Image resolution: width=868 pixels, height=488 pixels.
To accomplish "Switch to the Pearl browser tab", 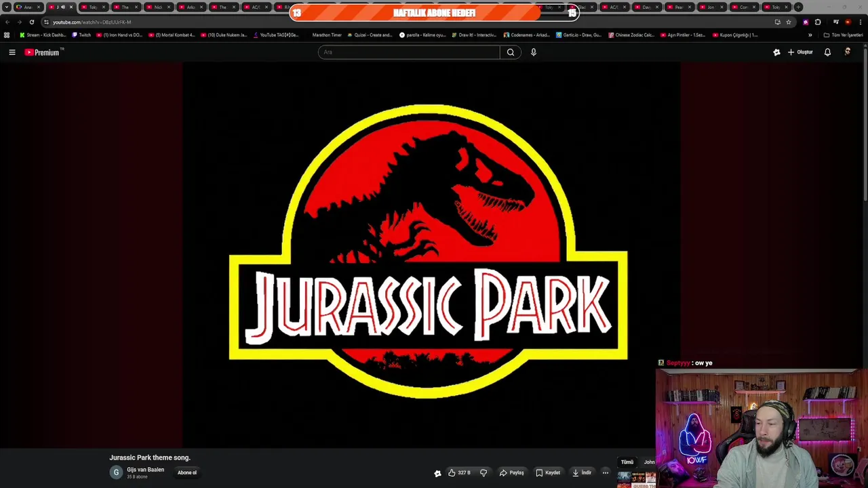I will pos(678,7).
